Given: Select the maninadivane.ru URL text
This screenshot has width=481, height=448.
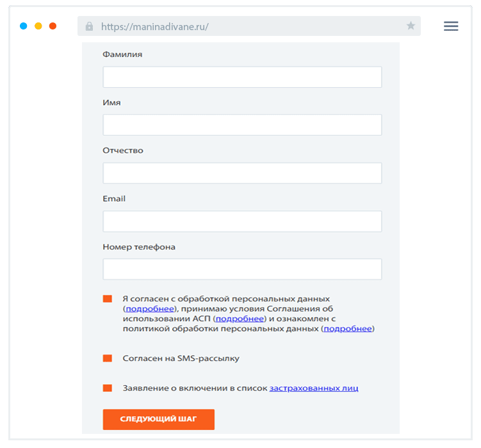Looking at the screenshot, I should pyautogui.click(x=154, y=27).
